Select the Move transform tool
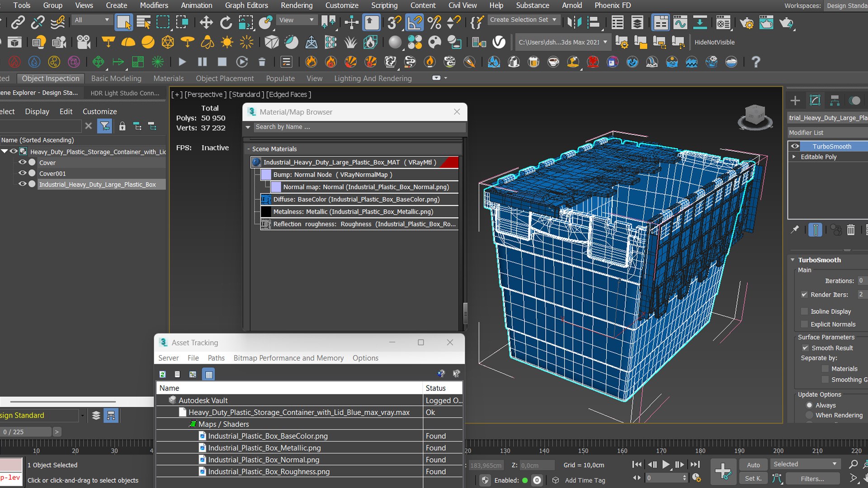 [x=206, y=22]
